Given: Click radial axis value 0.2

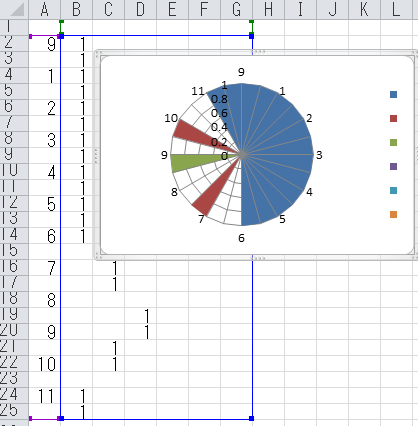Looking at the screenshot, I should 219,142.
